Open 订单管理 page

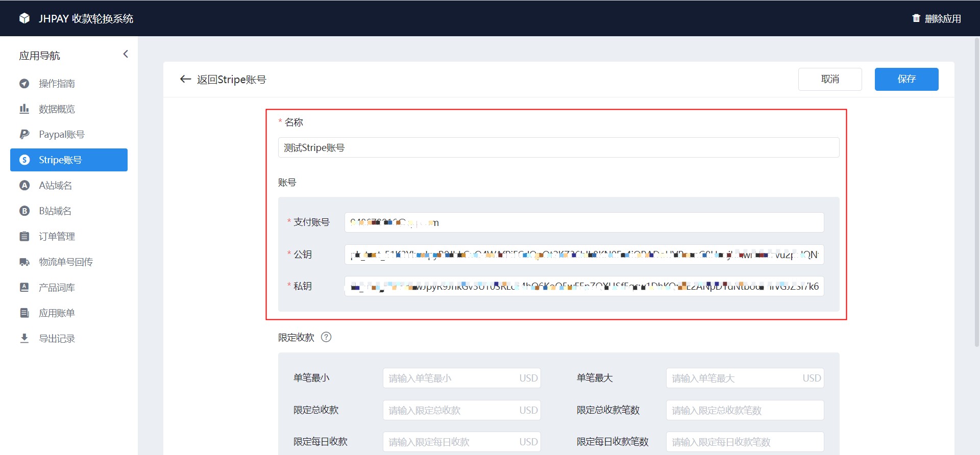pos(69,236)
